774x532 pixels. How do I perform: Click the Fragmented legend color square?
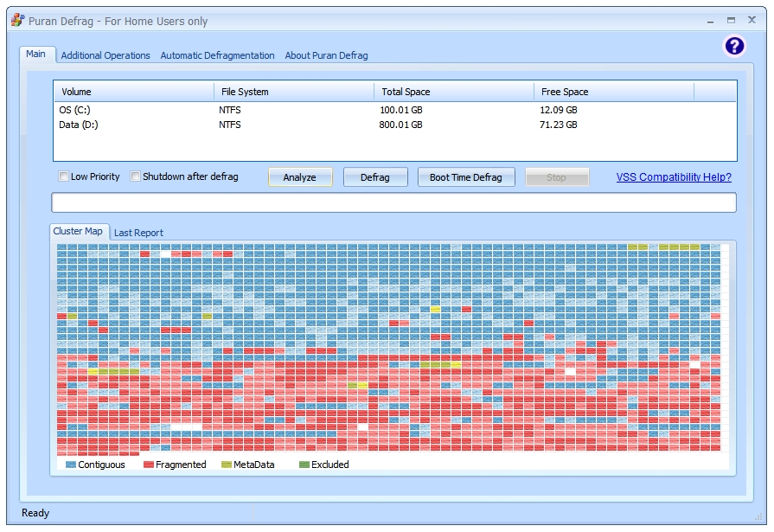(148, 465)
